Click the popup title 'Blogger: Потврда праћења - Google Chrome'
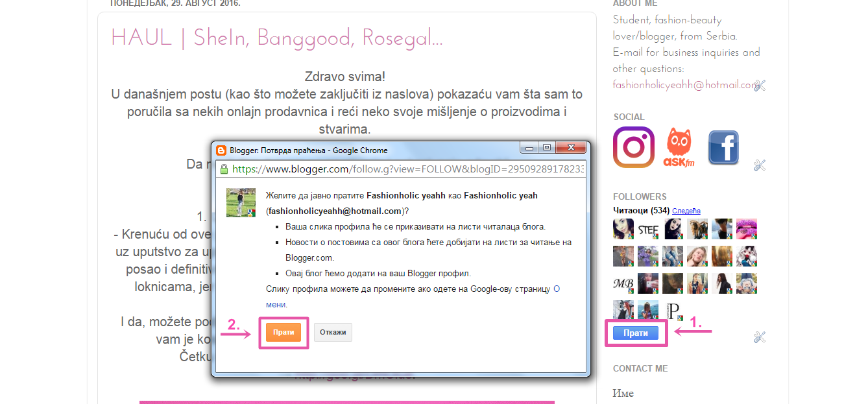 point(309,150)
